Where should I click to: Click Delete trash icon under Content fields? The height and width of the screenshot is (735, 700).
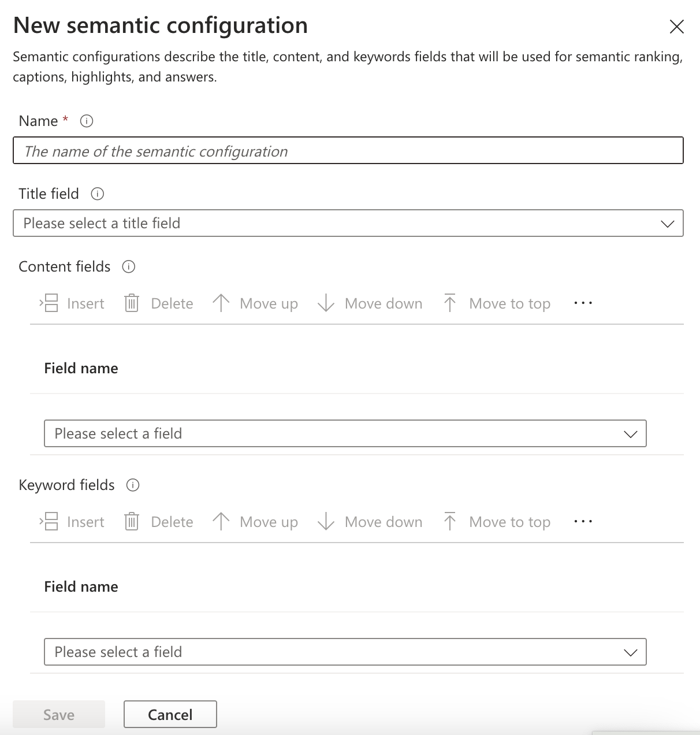[132, 303]
